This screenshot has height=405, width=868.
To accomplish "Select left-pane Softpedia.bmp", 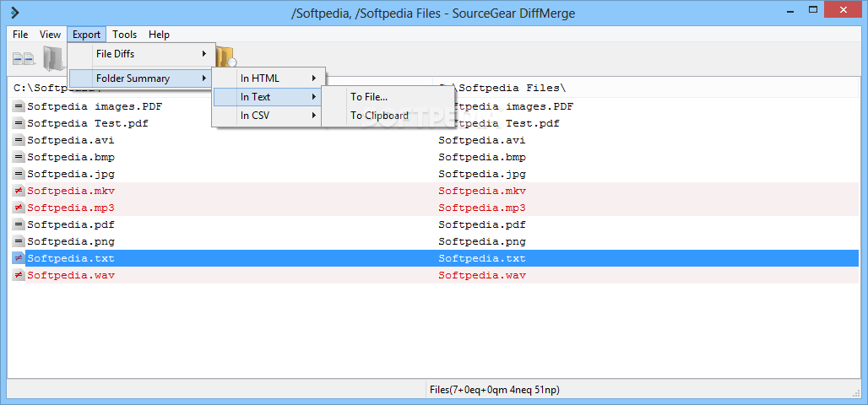I will coord(71,157).
